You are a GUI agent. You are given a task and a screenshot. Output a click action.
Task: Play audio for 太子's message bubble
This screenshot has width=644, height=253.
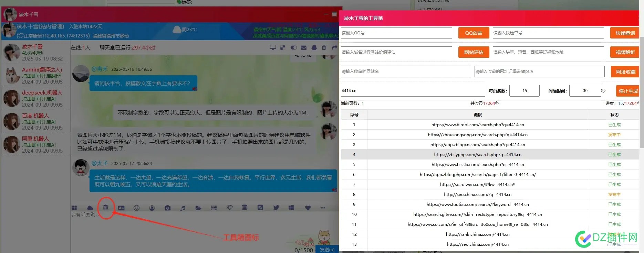click(334, 190)
